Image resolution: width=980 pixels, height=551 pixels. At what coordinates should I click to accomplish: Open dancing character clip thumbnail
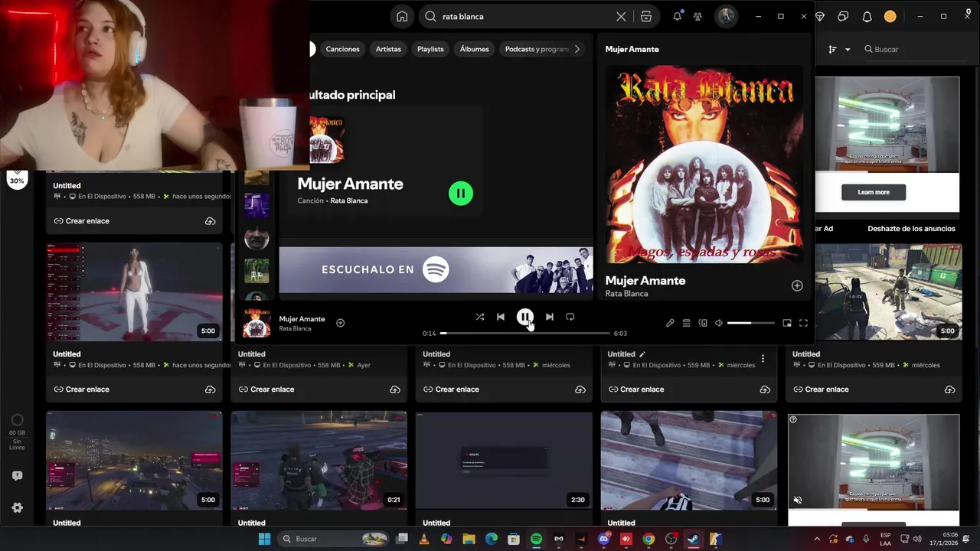[134, 292]
